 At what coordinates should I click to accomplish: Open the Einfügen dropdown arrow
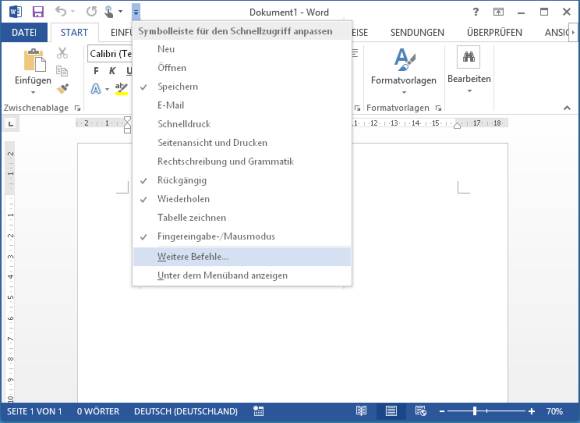33,92
